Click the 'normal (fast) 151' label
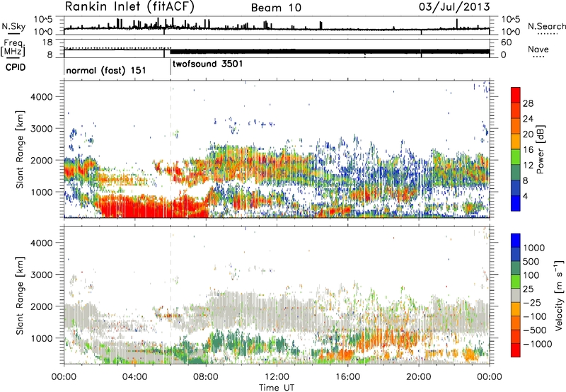This screenshot has height=392, width=566. [x=106, y=70]
